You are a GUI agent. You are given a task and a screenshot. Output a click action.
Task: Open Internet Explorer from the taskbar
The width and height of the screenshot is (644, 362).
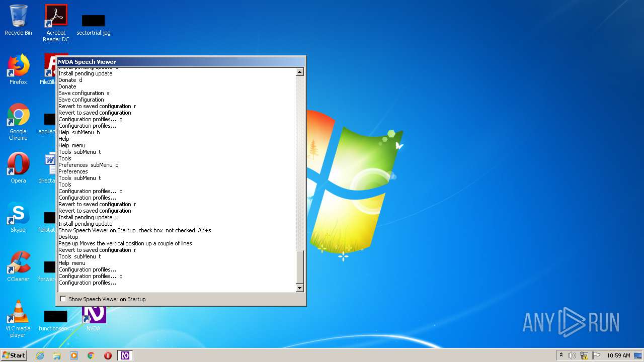click(x=40, y=355)
